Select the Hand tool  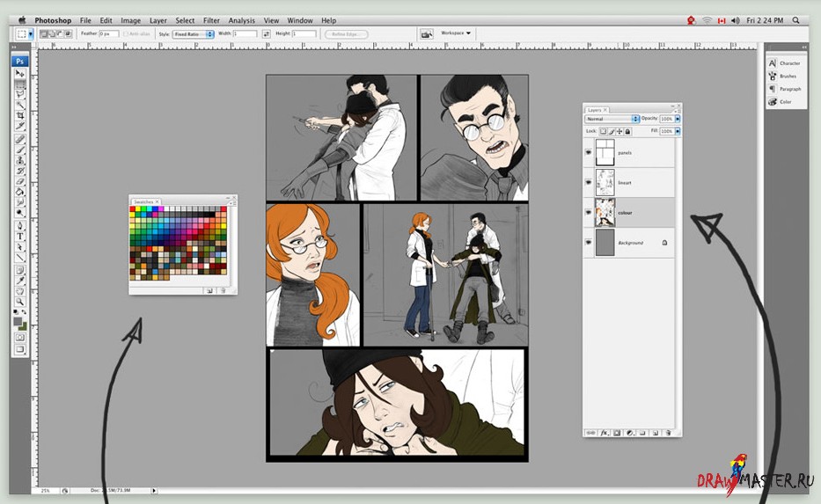pos(20,291)
